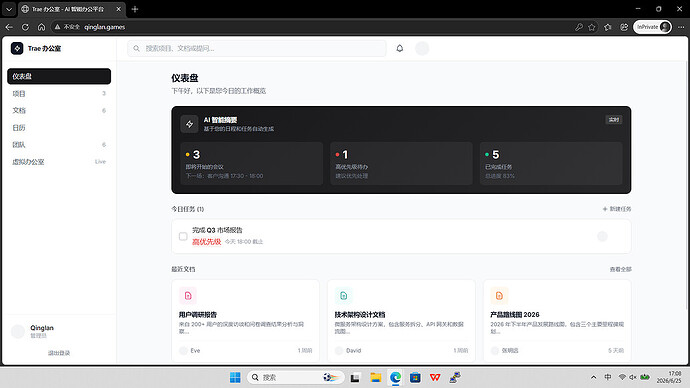Click the task view icon on taskbar

[x=355, y=377]
